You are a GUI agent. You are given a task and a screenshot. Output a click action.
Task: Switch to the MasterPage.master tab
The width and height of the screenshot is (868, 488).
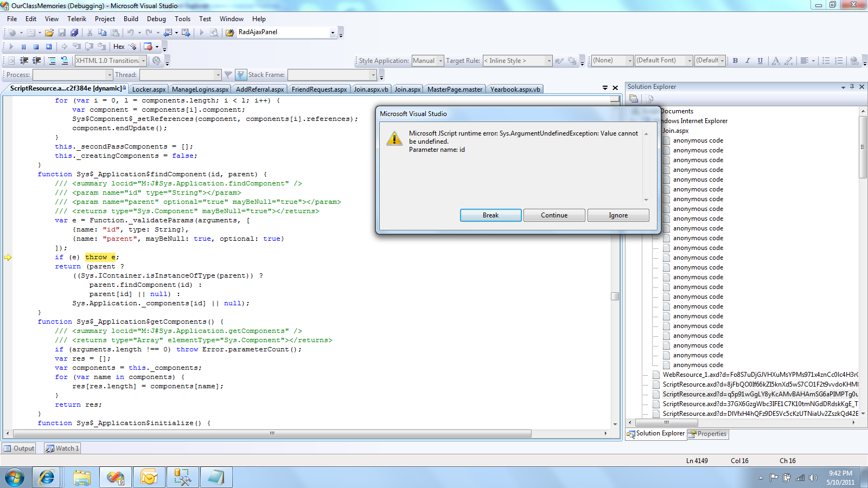click(455, 89)
